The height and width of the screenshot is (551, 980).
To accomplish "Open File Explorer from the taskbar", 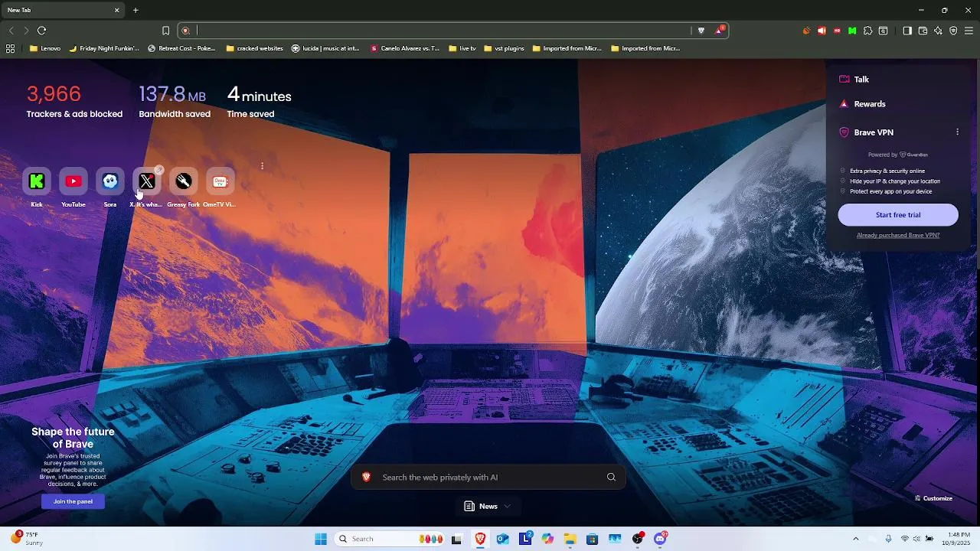I will click(x=570, y=539).
